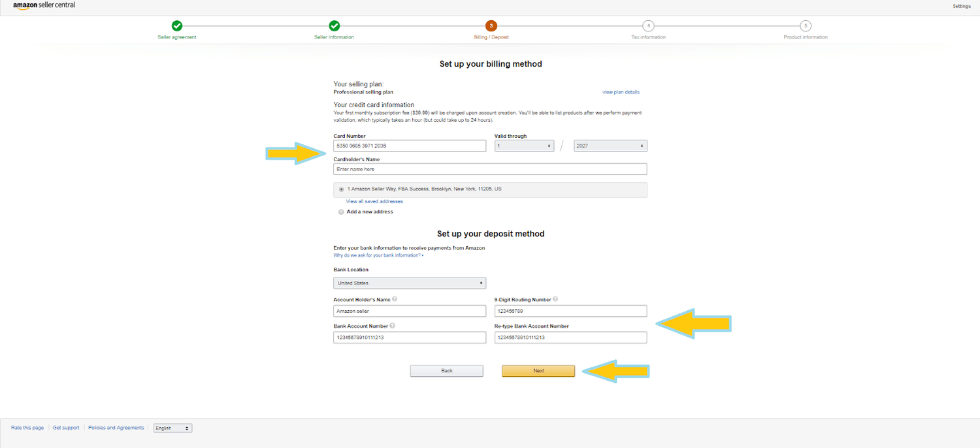The height and width of the screenshot is (448, 980).
Task: Open Settings in the top right
Action: pyautogui.click(x=962, y=6)
